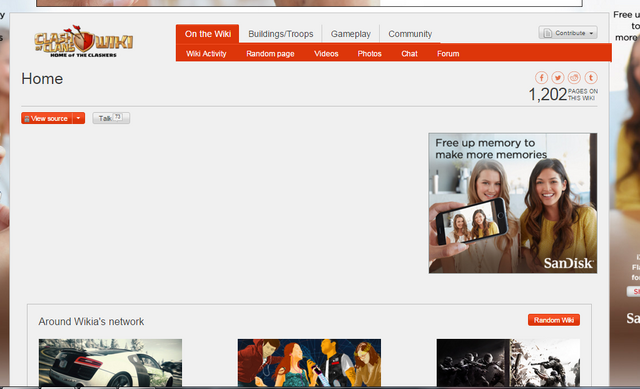The height and width of the screenshot is (389, 640).
Task: Share page on Tumblr icon
Action: 591,78
